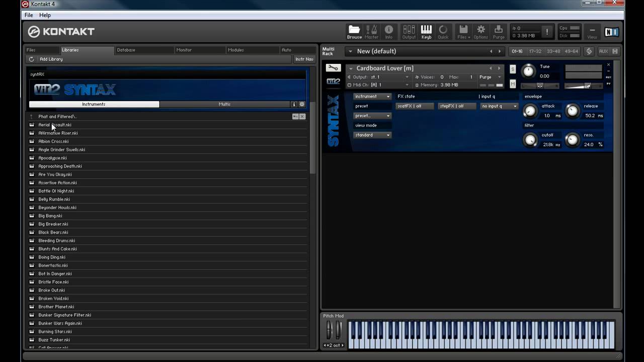Refresh the library list
644x362 pixels.
pyautogui.click(x=31, y=59)
